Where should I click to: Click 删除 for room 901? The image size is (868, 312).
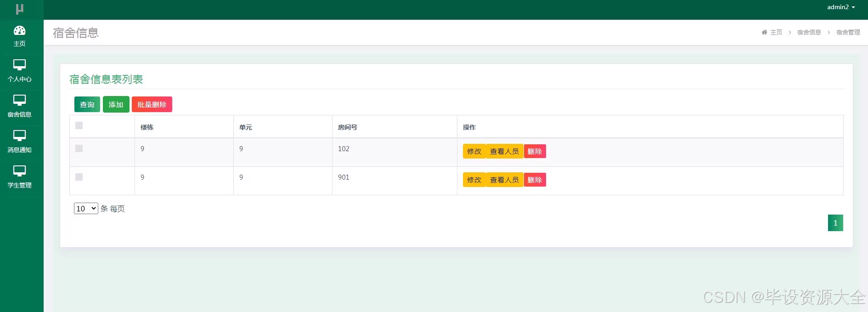pyautogui.click(x=535, y=180)
